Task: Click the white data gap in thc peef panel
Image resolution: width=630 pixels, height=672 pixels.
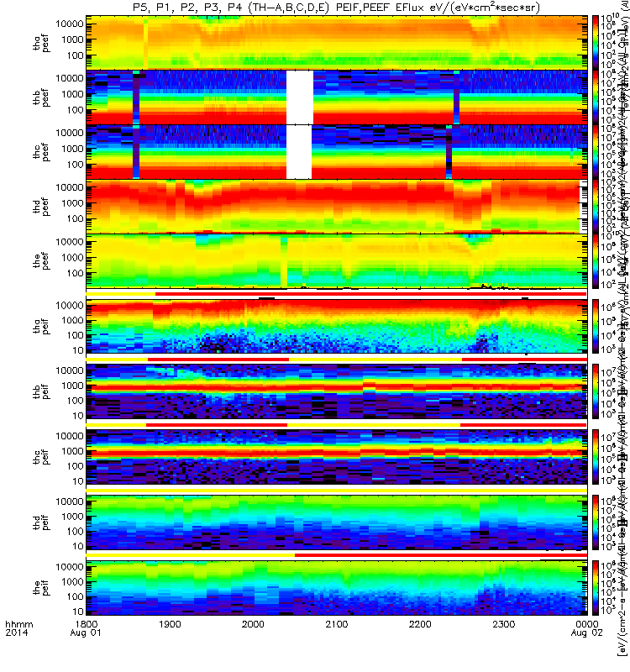Action: [x=299, y=152]
